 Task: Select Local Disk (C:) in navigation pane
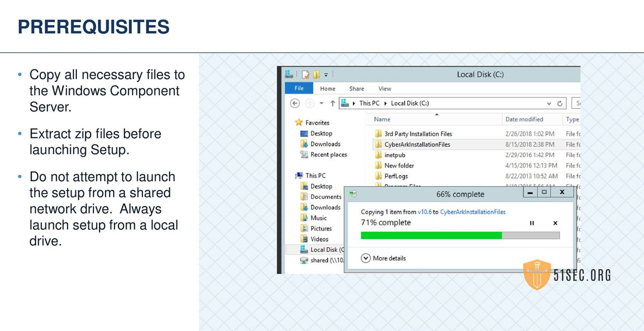point(315,250)
